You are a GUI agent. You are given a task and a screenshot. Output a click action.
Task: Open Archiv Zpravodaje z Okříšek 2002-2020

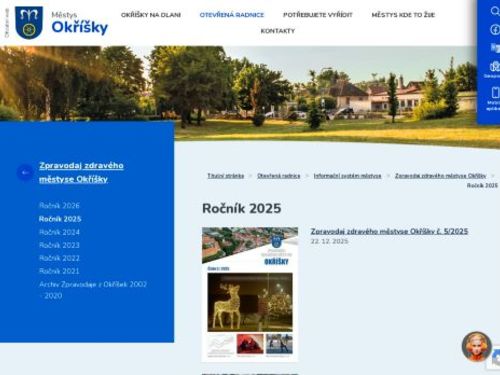tap(93, 290)
